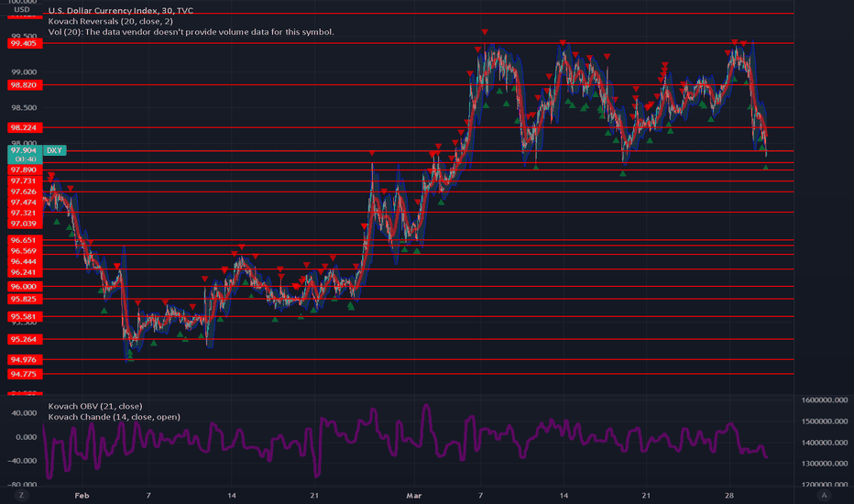The height and width of the screenshot is (504, 854).
Task: Click the 40.000 oscillator axis value
Action: pyautogui.click(x=24, y=413)
